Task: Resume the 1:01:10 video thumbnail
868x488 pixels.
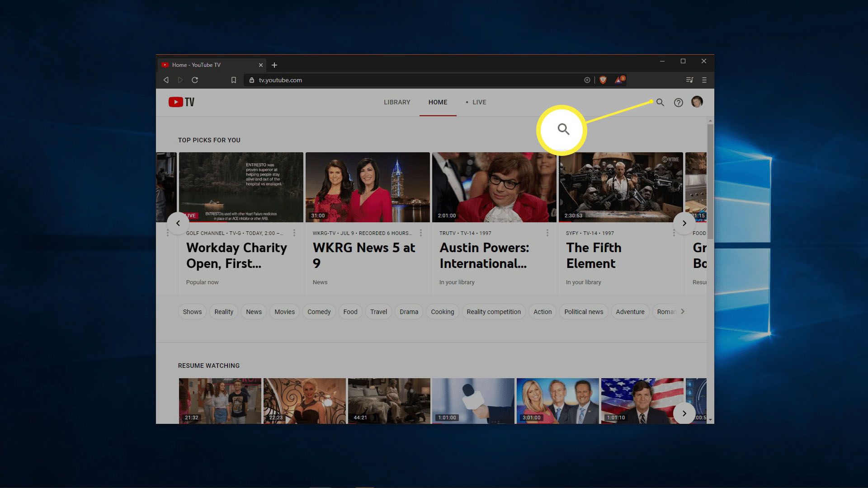Action: point(642,401)
